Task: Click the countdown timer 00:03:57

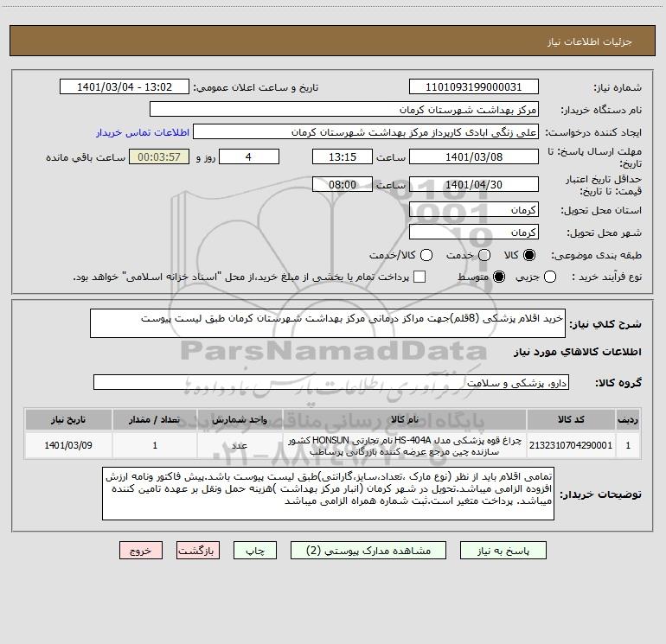Action: click(159, 156)
